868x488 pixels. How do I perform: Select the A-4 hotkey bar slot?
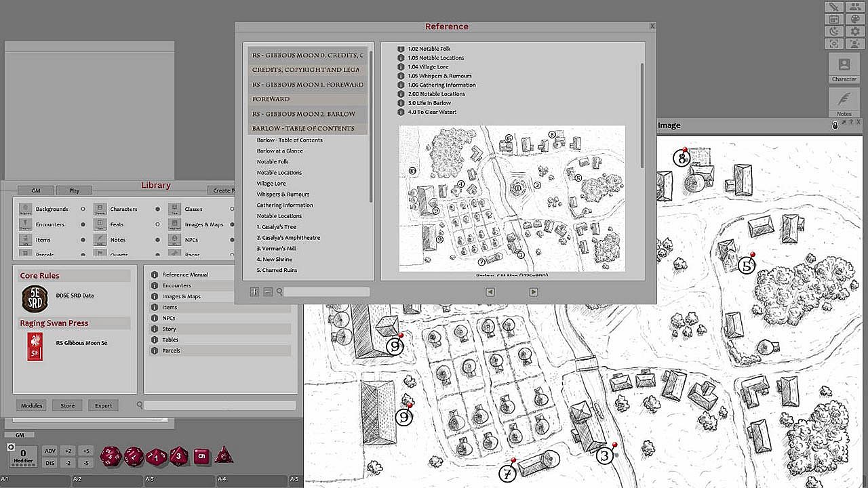(x=253, y=481)
